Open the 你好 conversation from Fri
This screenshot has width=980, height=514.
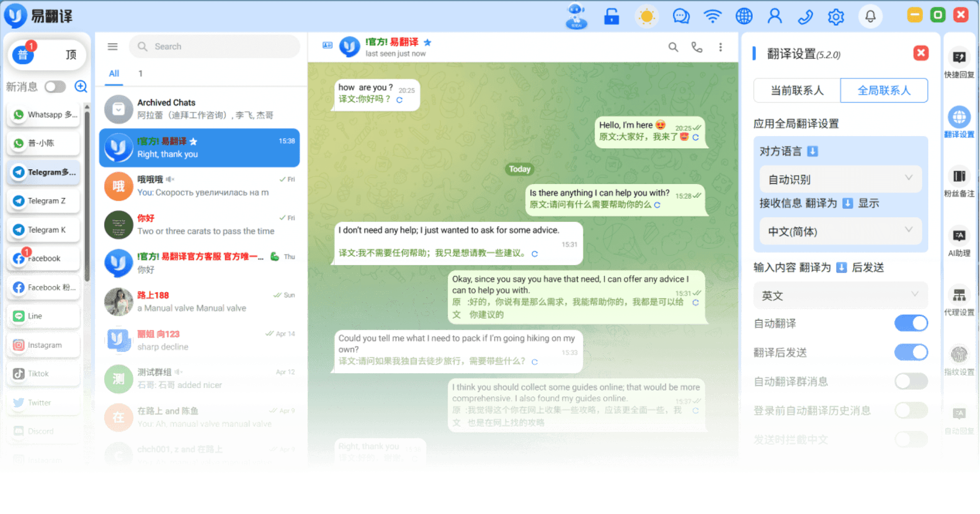click(200, 224)
